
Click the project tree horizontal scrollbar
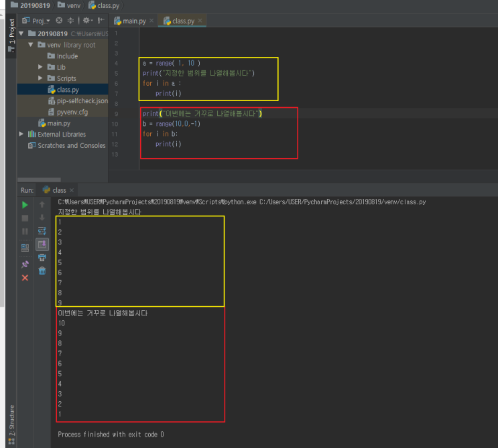click(x=39, y=180)
